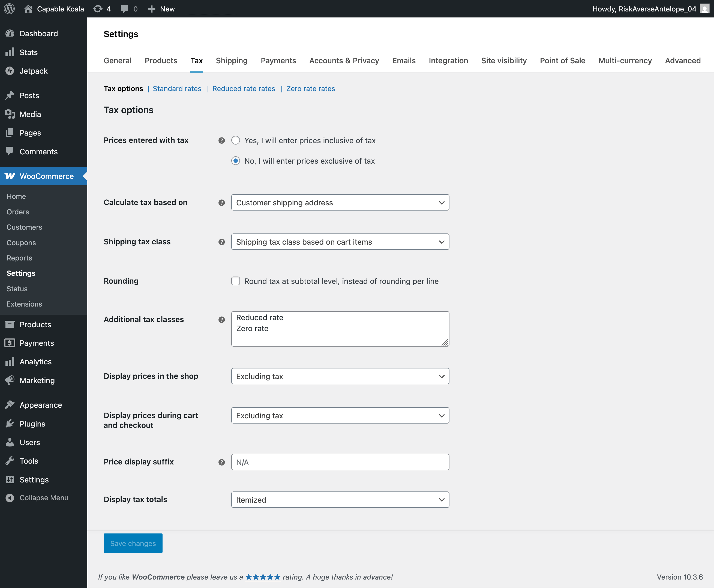Click the five-star rating link in the footer
Image resolution: width=714 pixels, height=588 pixels.
click(x=262, y=577)
